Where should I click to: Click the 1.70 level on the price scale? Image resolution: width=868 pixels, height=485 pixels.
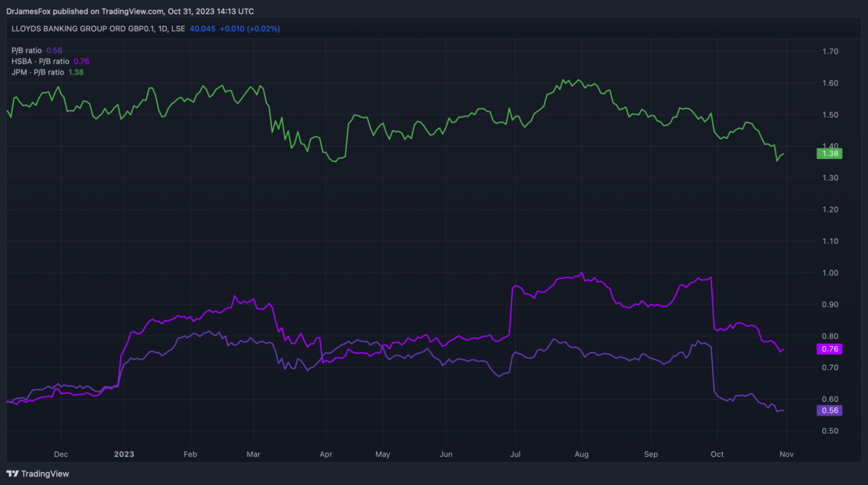point(830,51)
